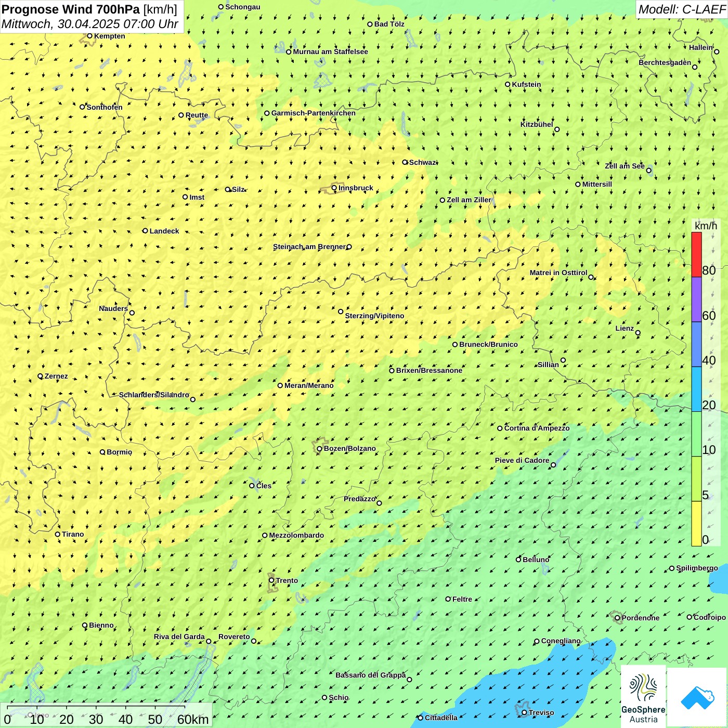
Task: Click the 'Murnau am Staffelsee' label
Action: (x=330, y=51)
